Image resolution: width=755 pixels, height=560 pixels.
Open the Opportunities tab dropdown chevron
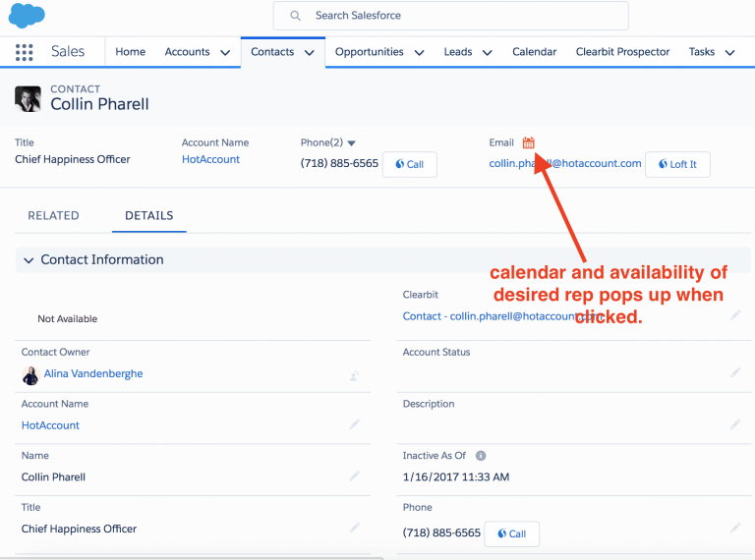tap(420, 52)
